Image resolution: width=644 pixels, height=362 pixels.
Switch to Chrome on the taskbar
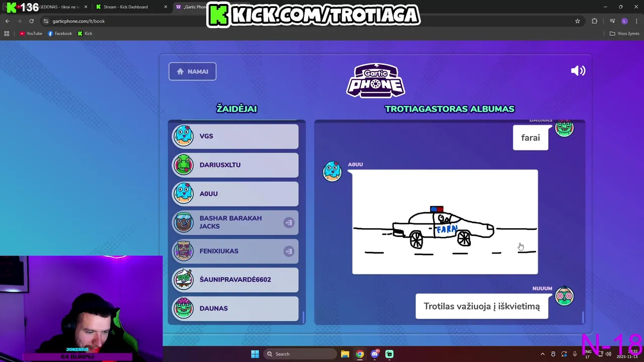click(x=360, y=354)
